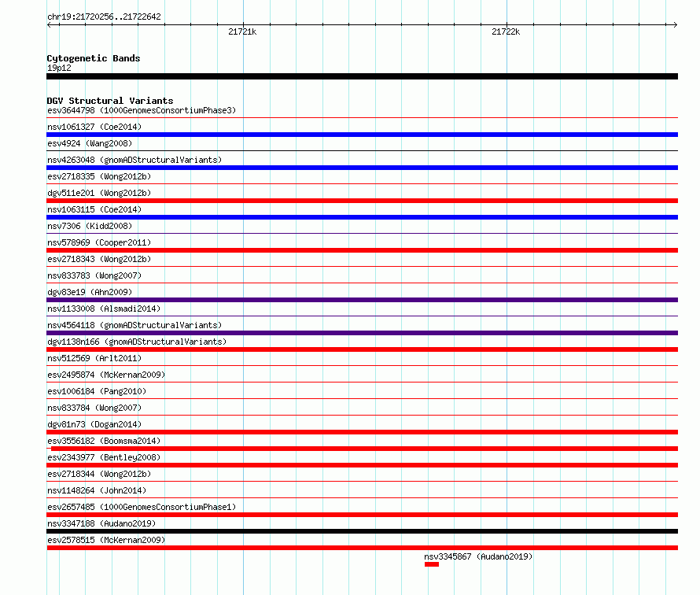Click the dgv511e201 (Wong2012b) red bar
Screen dimensions: 700x595
(362, 201)
